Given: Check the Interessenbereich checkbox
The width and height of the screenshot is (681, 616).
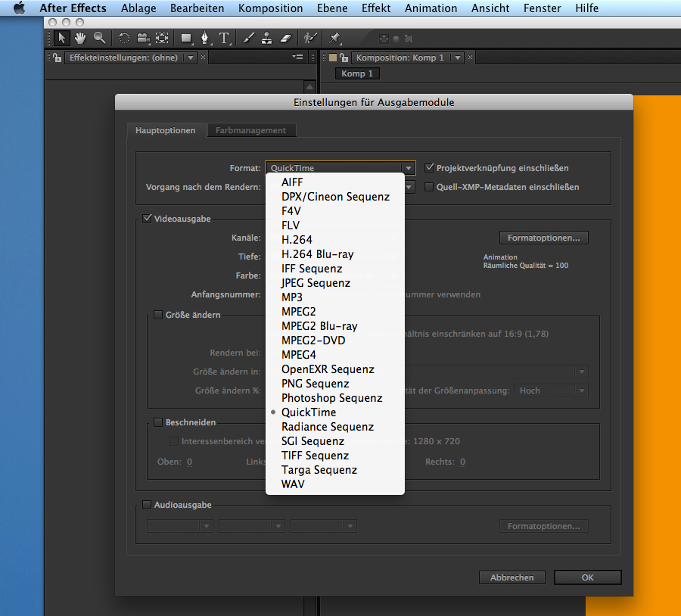Looking at the screenshot, I should [x=174, y=441].
